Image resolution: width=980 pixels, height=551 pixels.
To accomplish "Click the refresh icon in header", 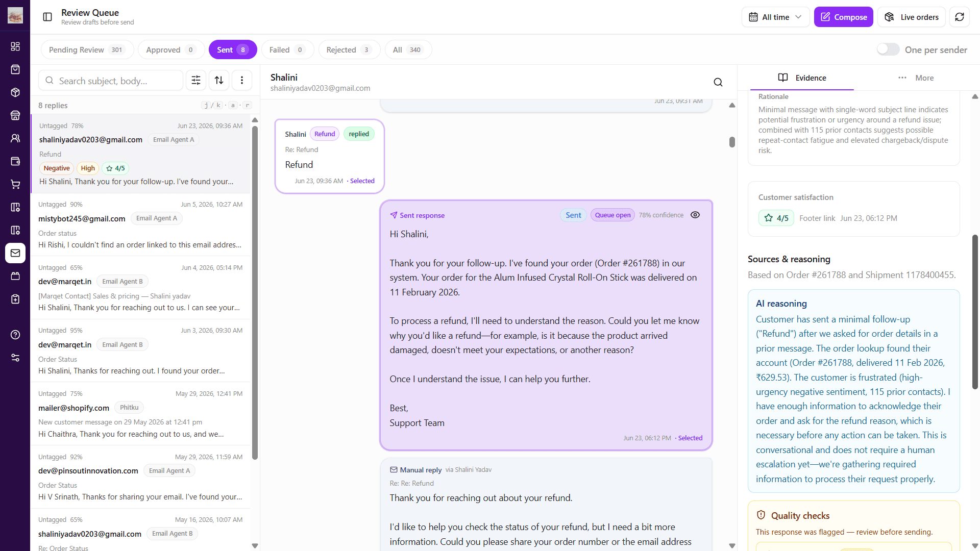I will (x=960, y=17).
